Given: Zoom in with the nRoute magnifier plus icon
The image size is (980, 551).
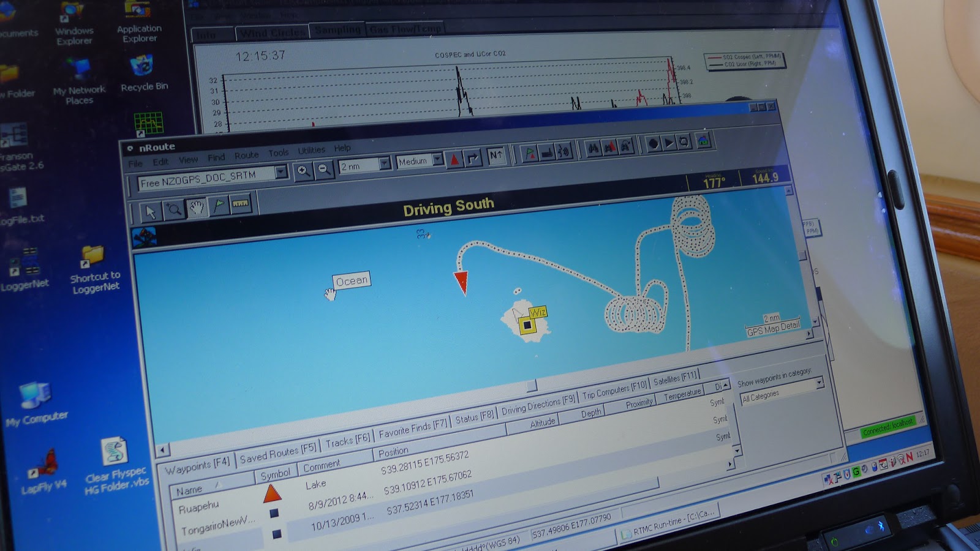Looking at the screenshot, I should click(303, 172).
